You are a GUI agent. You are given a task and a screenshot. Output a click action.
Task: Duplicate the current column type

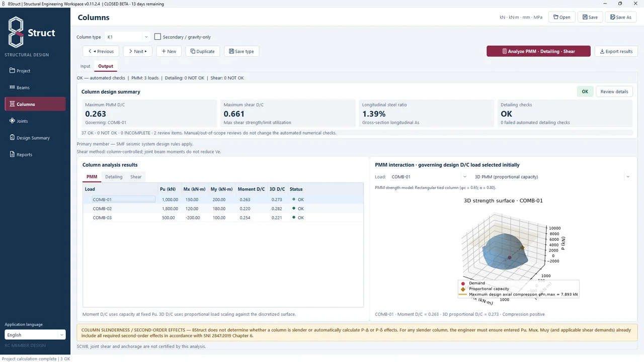pyautogui.click(x=203, y=51)
